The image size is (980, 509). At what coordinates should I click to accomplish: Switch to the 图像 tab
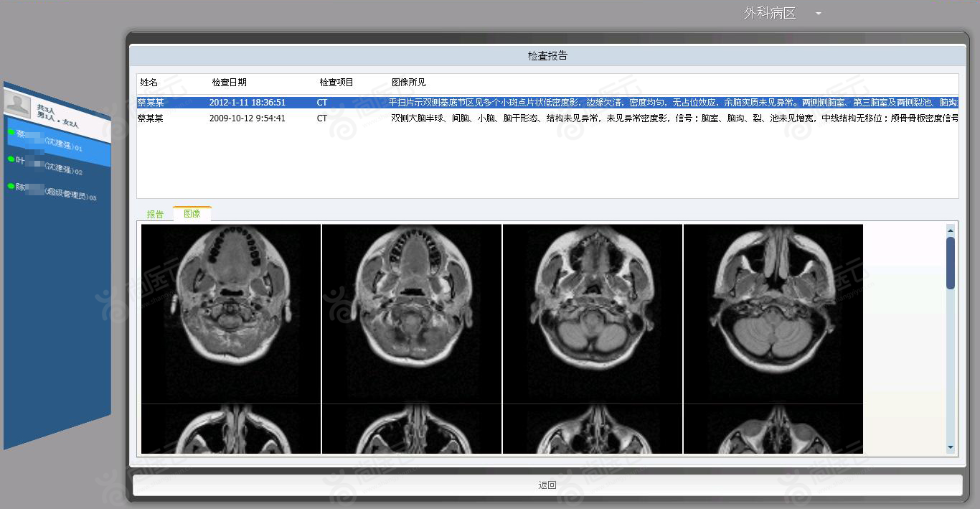click(192, 213)
